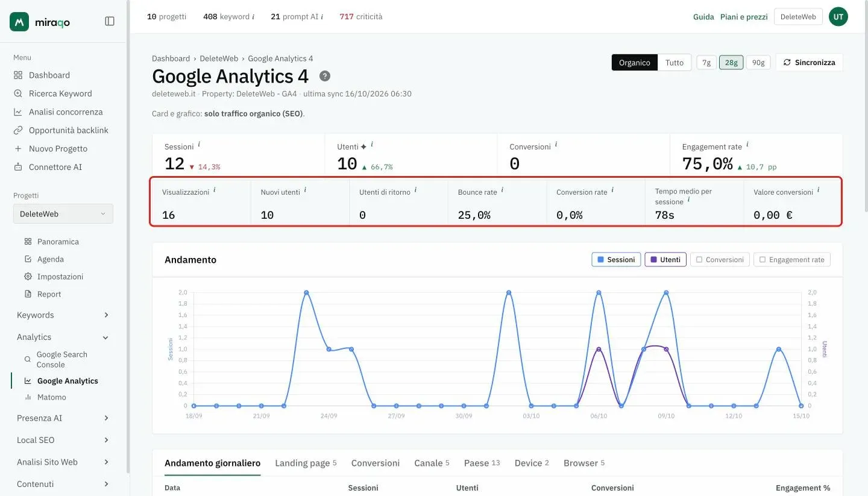The height and width of the screenshot is (496, 868).
Task: Expand the Keywords sidebar section
Action: click(63, 315)
